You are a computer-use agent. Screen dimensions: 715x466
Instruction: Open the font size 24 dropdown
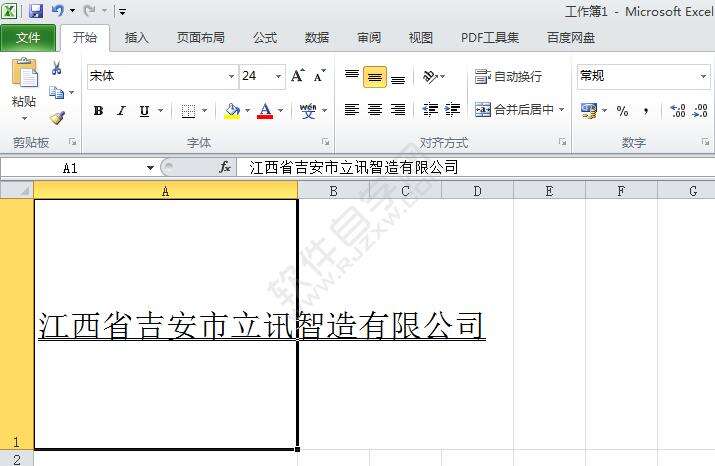[278, 76]
